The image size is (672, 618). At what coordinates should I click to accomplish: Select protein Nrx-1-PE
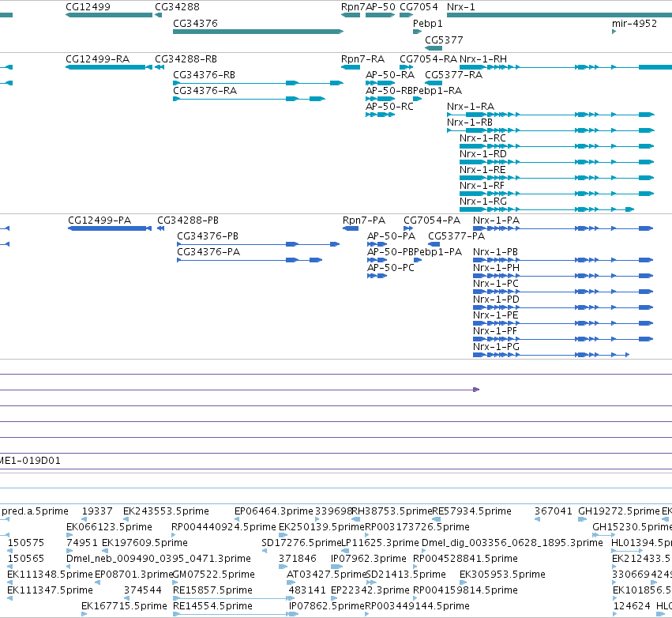tap(563, 323)
